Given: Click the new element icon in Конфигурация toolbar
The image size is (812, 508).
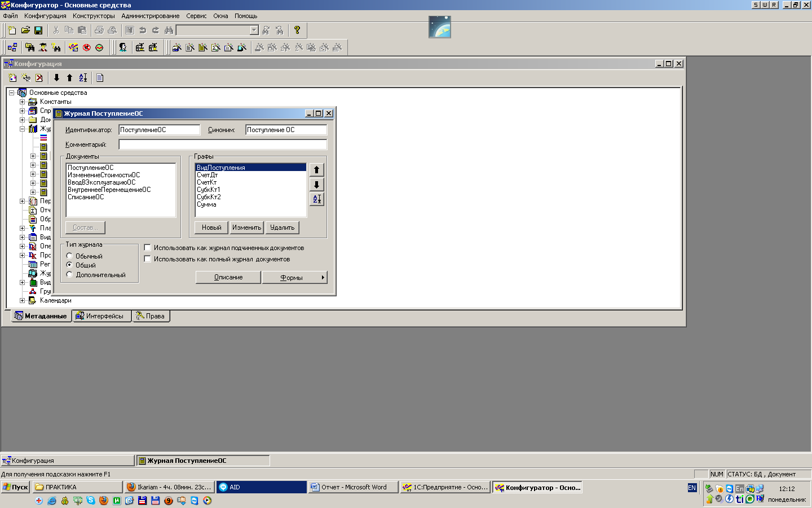Looking at the screenshot, I should tap(13, 78).
